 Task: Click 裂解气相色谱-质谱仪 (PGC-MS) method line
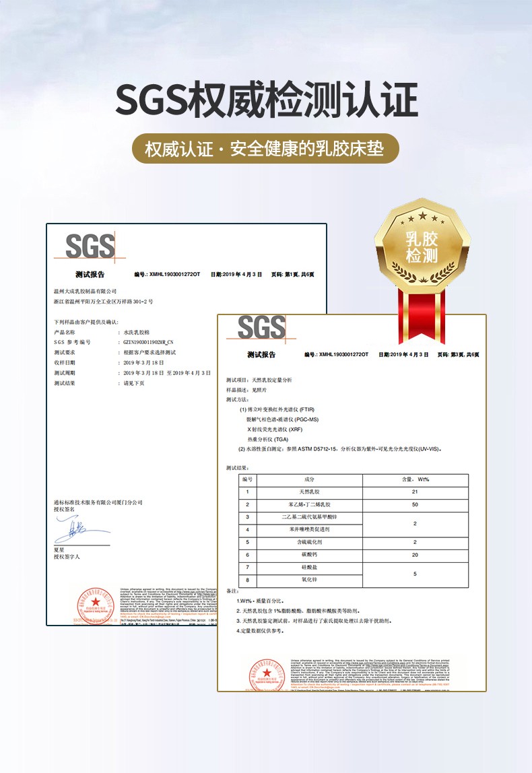(x=283, y=419)
